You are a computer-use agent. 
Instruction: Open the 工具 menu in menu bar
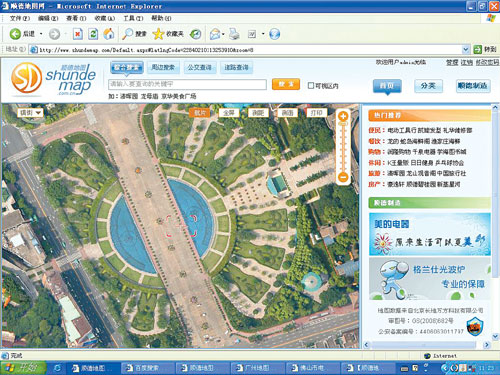point(133,18)
